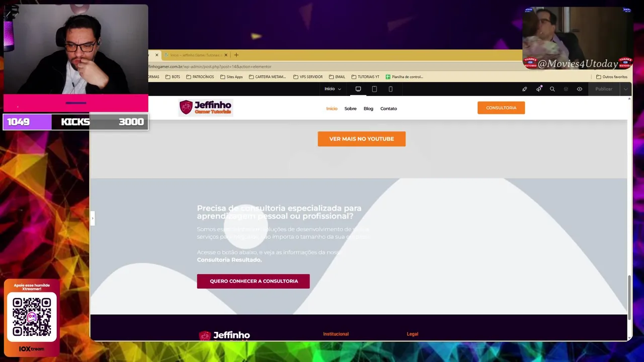Click Consultoria Resultado bold text

pos(229,260)
